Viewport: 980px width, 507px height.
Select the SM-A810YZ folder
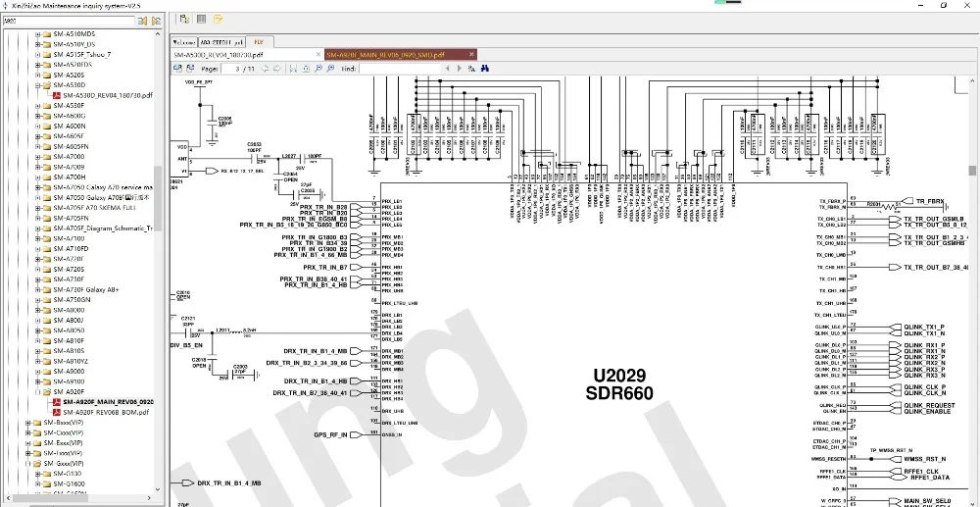coord(70,361)
